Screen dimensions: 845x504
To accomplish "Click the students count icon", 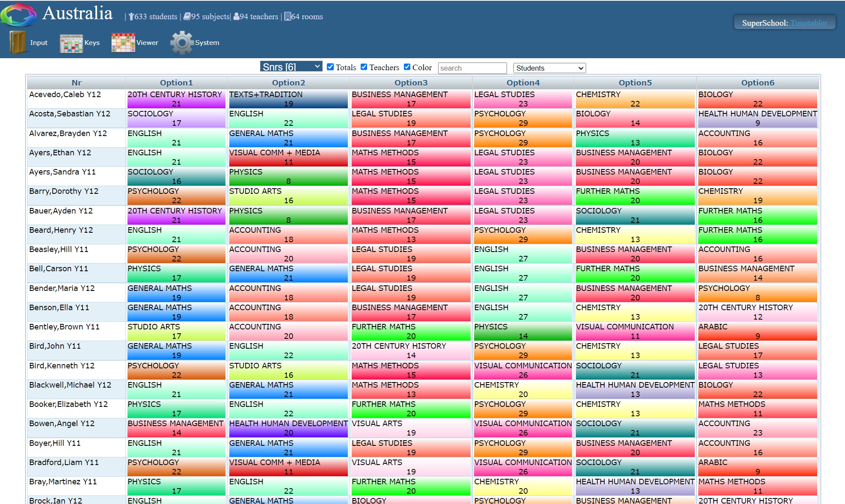I will [131, 17].
